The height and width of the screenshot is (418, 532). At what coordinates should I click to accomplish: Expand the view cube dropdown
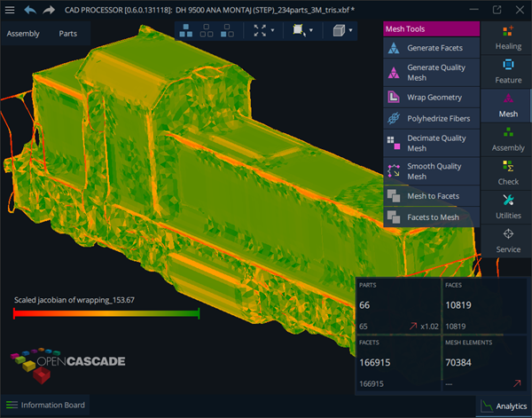(x=352, y=30)
